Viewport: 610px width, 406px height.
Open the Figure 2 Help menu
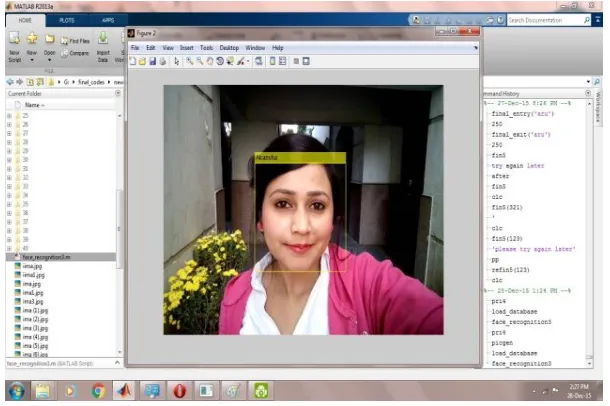click(x=277, y=48)
